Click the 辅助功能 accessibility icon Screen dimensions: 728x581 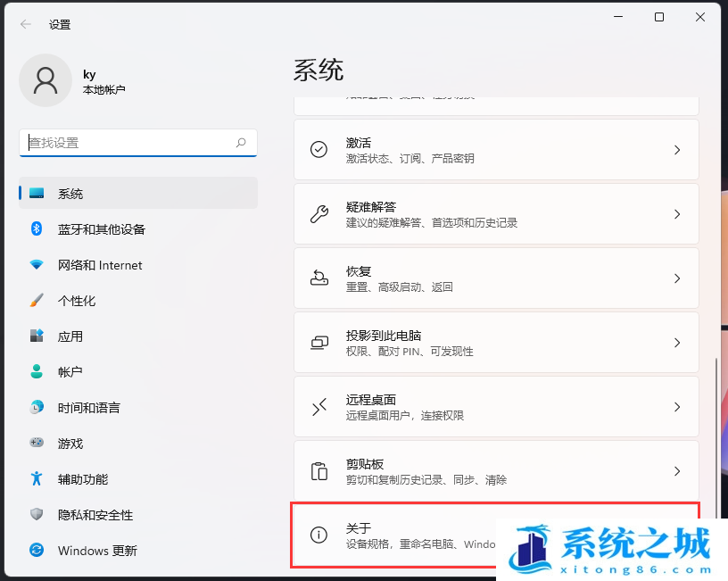click(37, 478)
